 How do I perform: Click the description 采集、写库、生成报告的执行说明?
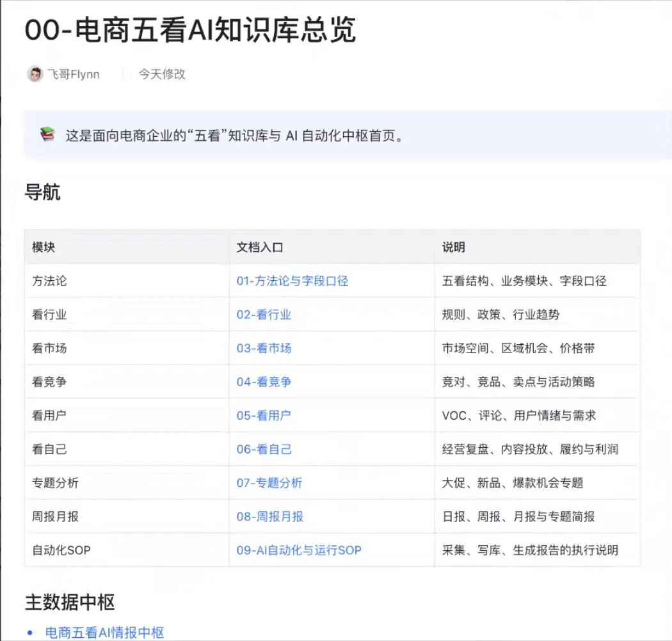530,550
